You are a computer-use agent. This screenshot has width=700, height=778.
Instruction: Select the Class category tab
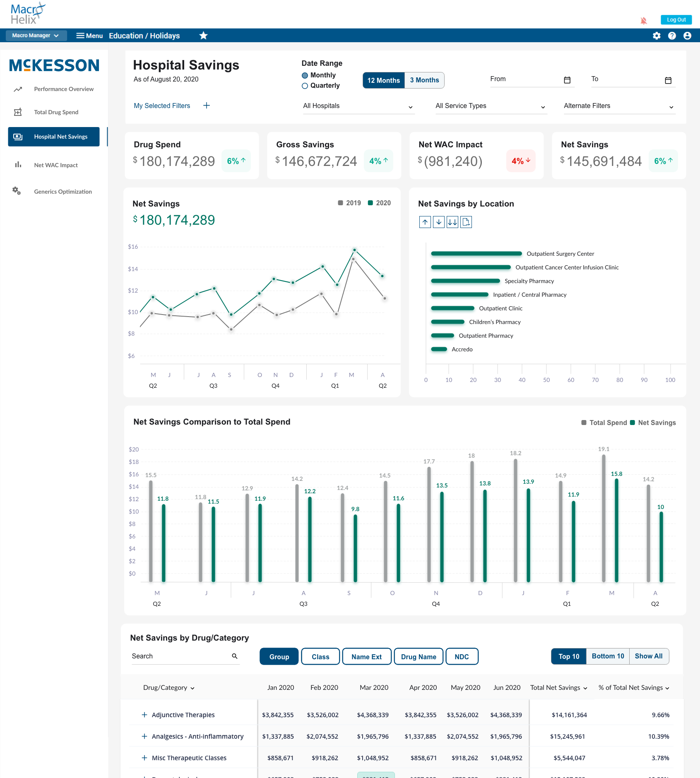click(320, 657)
